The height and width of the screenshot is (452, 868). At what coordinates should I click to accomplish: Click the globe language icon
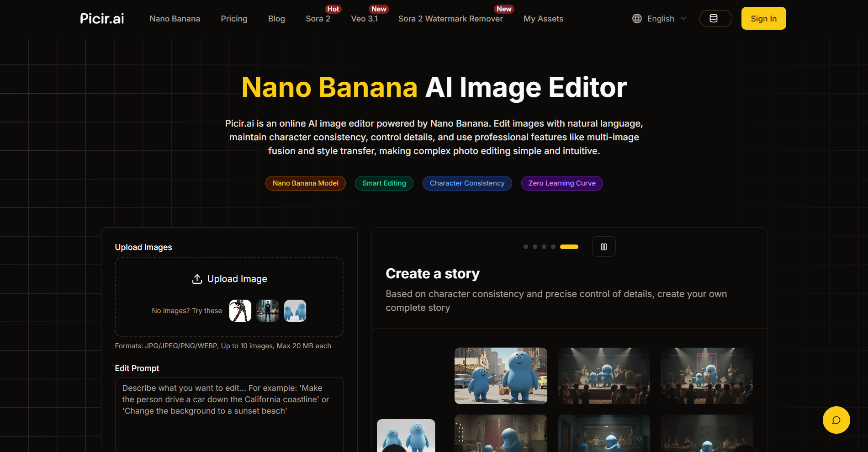pos(637,18)
